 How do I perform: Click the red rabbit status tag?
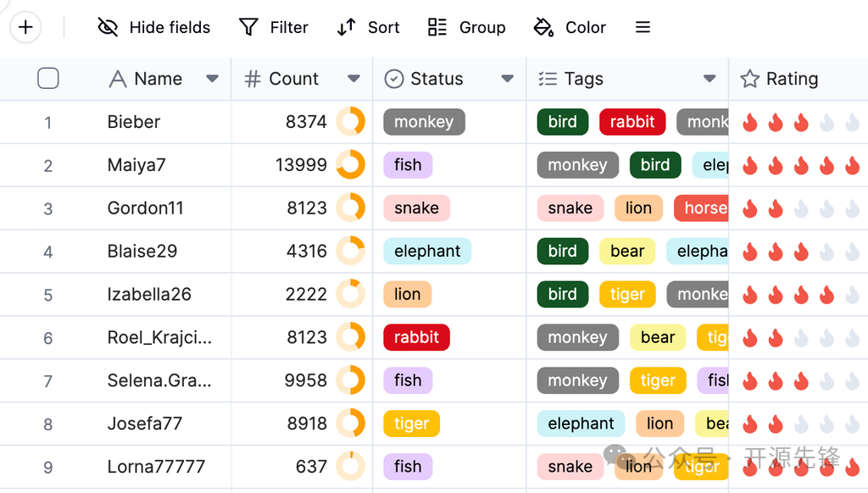click(x=416, y=337)
